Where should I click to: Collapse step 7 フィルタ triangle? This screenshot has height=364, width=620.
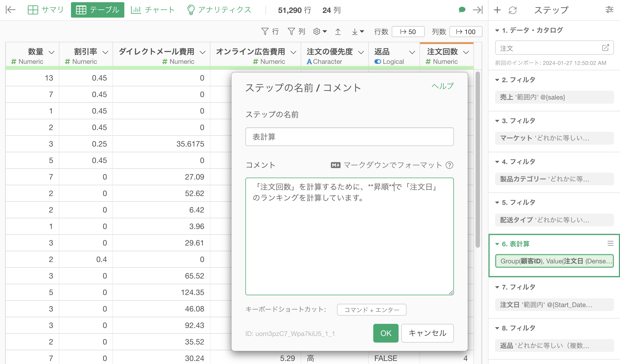[x=497, y=287]
